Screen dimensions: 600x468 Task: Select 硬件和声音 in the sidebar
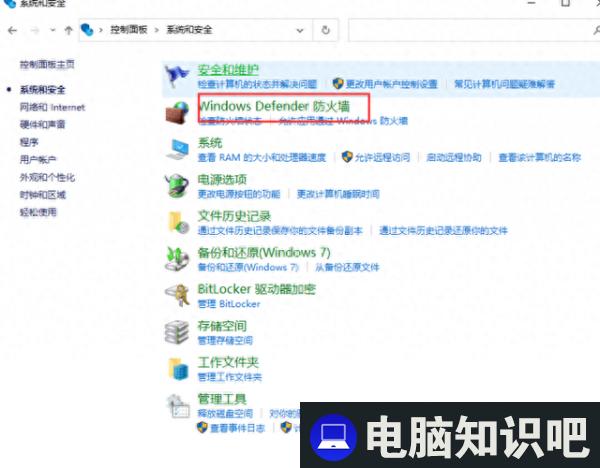(42, 124)
